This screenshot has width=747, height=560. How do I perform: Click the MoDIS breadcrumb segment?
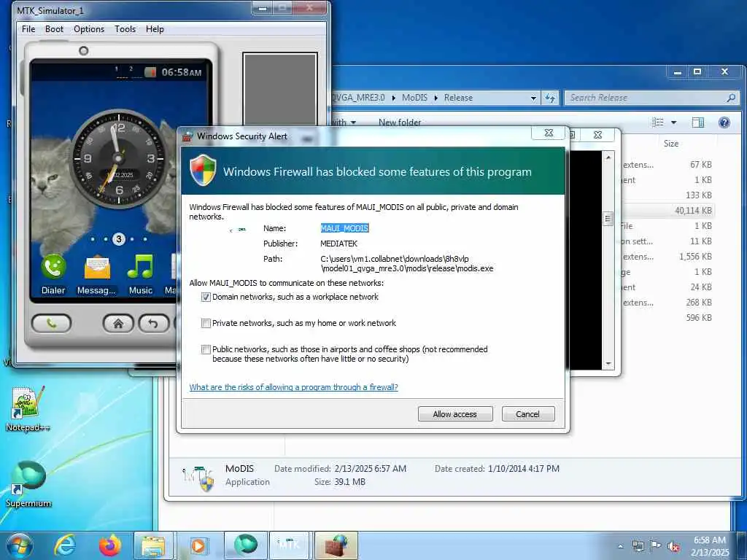click(415, 98)
